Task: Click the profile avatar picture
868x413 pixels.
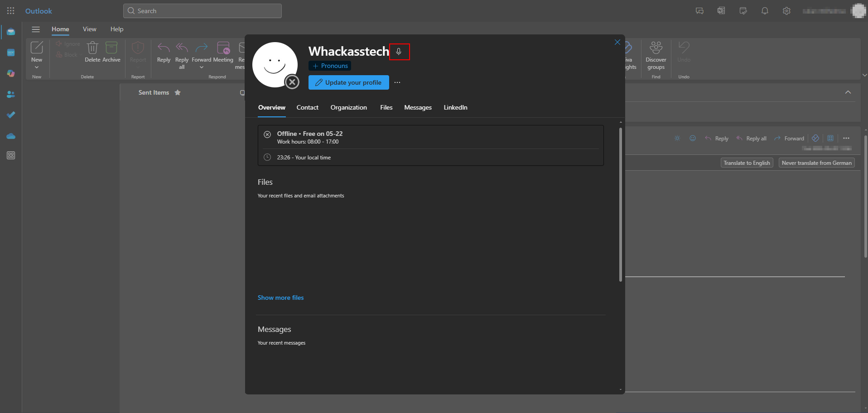Action: pyautogui.click(x=275, y=65)
